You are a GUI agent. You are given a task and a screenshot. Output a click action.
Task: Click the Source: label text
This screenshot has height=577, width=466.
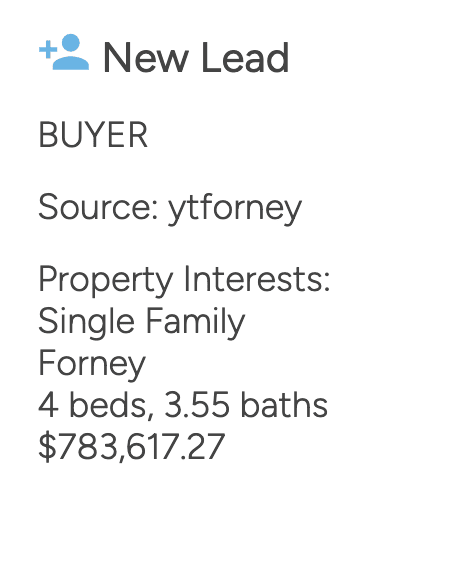point(99,207)
